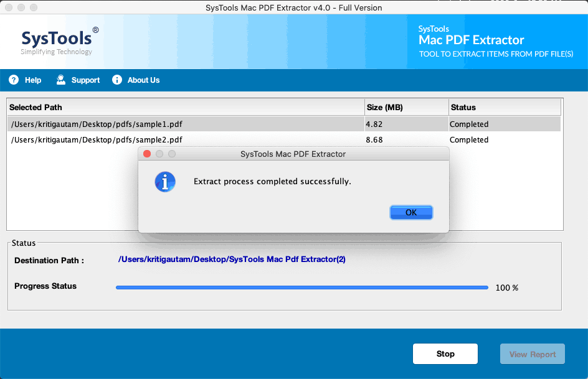This screenshot has width=588, height=379.
Task: Open the Help menu label
Action: 33,80
